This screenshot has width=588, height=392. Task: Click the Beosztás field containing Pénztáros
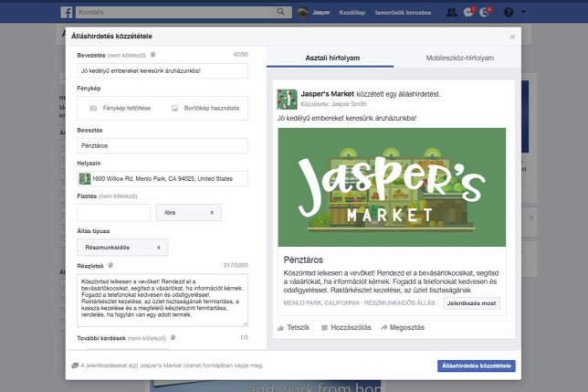click(163, 145)
